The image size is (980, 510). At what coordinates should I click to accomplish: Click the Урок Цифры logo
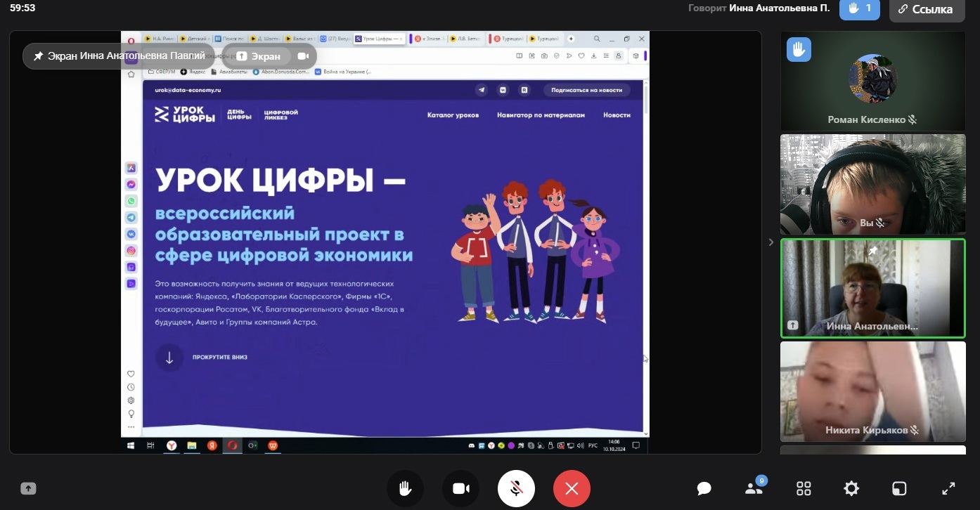pos(185,115)
